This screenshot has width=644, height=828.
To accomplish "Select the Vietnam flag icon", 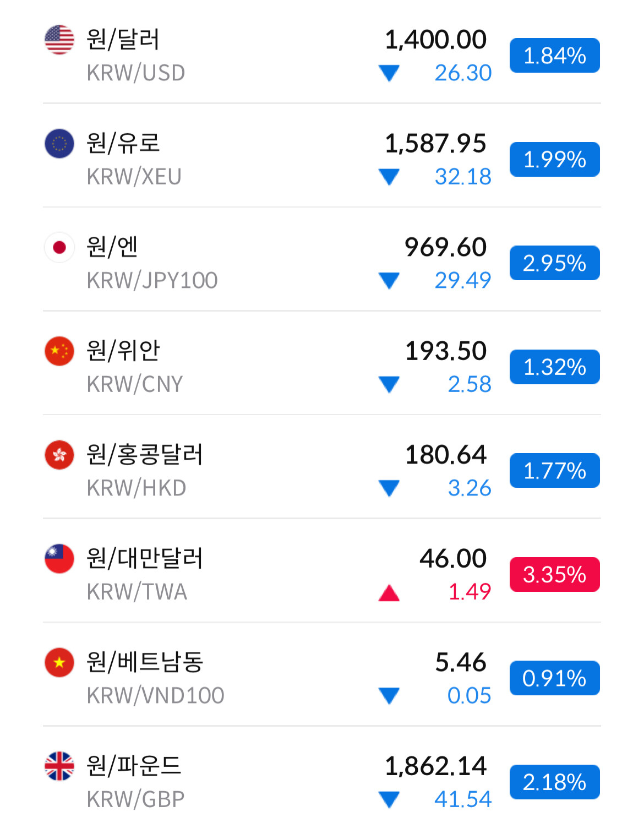I will point(59,662).
